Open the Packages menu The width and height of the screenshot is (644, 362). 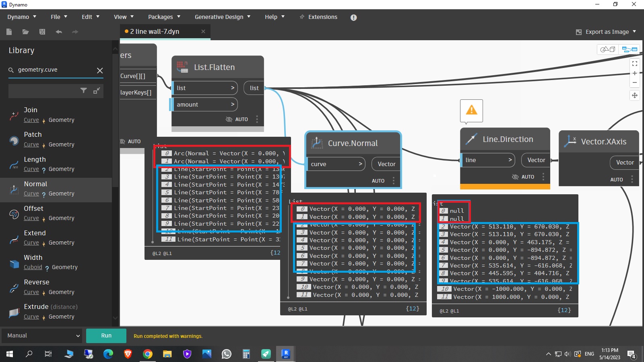click(x=164, y=17)
